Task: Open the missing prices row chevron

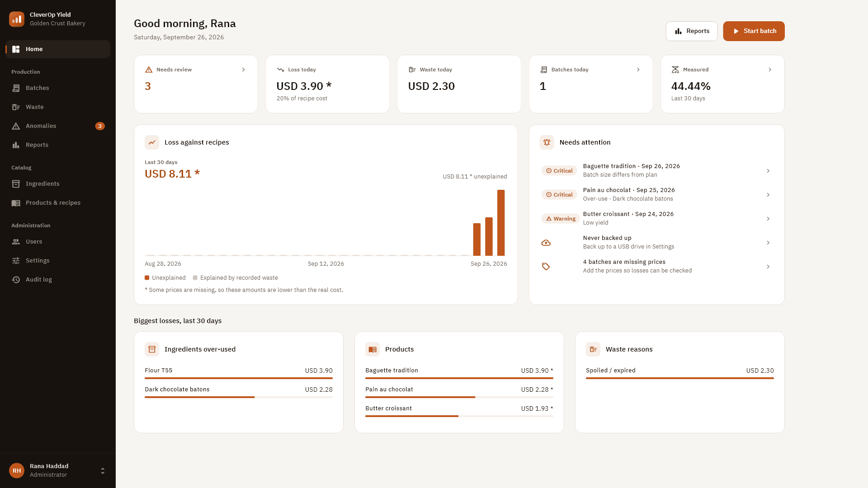Action: (x=768, y=267)
